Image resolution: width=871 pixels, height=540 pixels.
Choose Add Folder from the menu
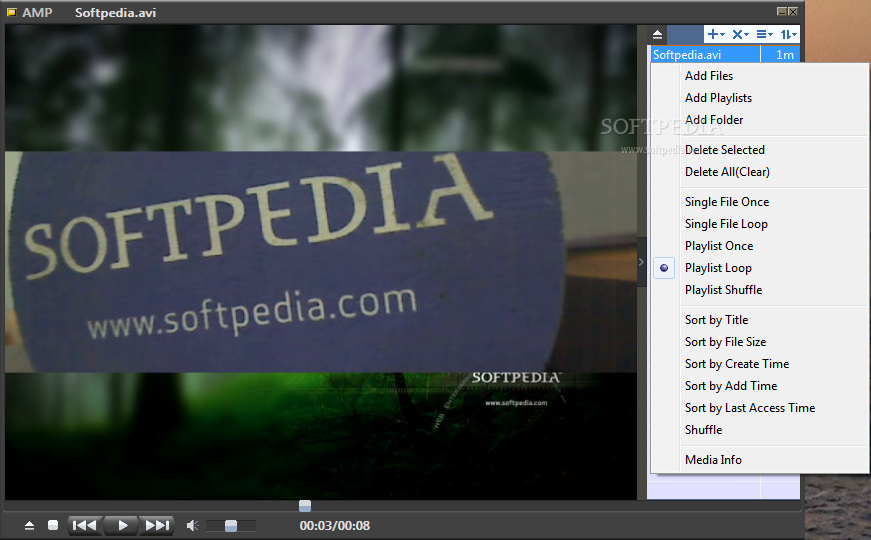[x=714, y=120]
